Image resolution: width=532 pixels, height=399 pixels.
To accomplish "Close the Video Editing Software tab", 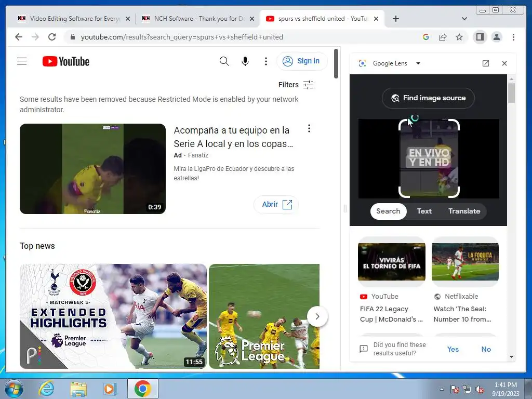I will coord(128,19).
